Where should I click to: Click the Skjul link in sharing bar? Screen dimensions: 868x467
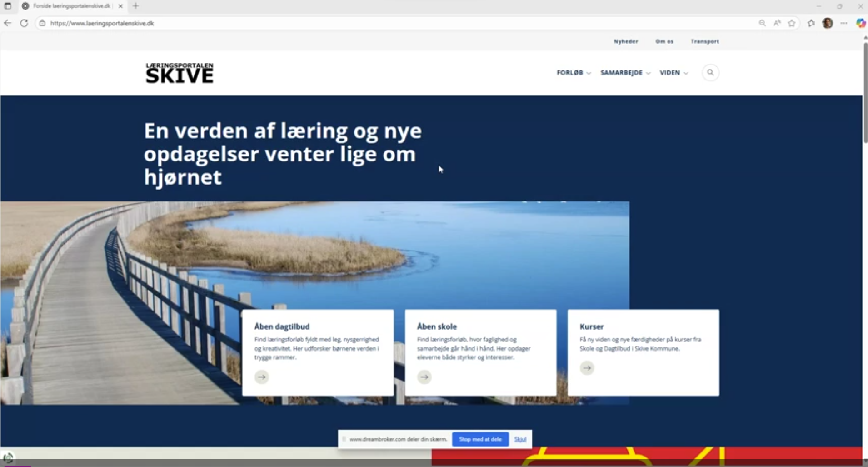[520, 439]
